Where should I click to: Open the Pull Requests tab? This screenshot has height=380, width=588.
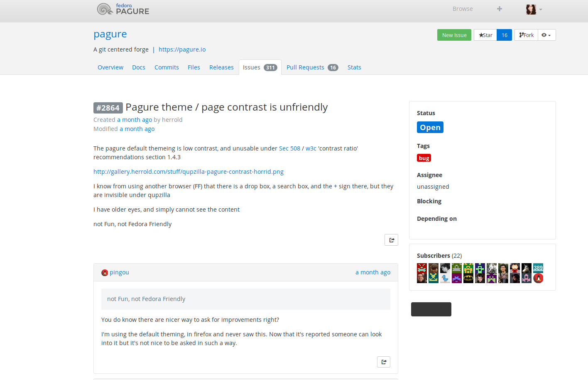[x=312, y=67]
